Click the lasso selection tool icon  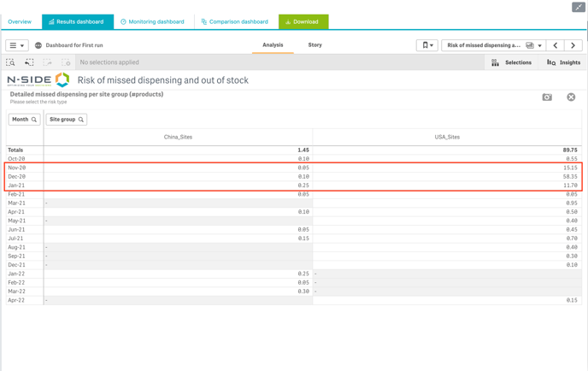pyautogui.click(x=29, y=62)
